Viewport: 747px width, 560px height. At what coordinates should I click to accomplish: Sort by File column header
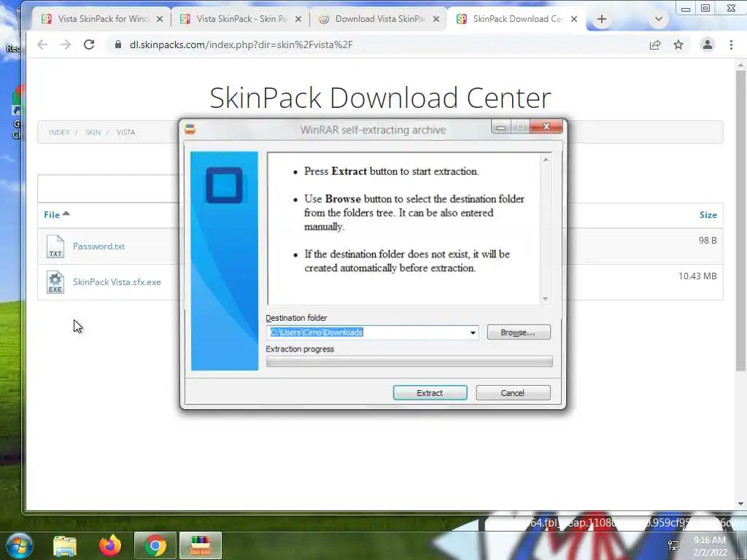pos(56,214)
